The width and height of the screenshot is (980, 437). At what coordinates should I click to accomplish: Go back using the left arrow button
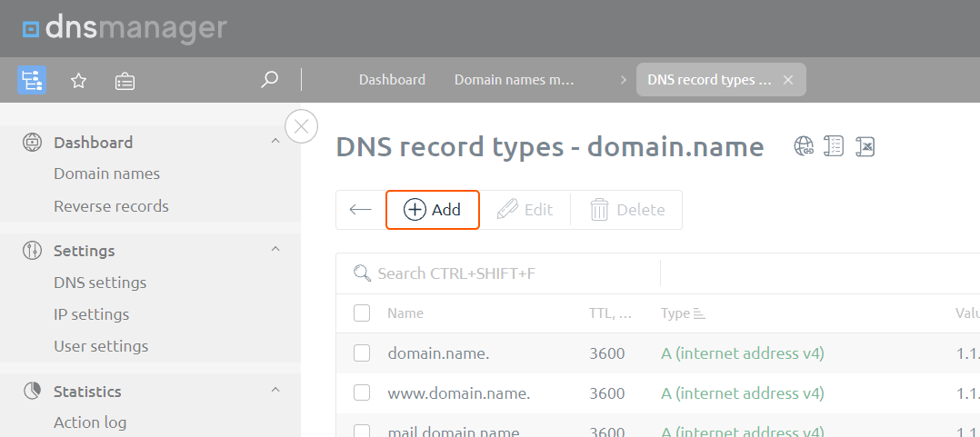[361, 210]
